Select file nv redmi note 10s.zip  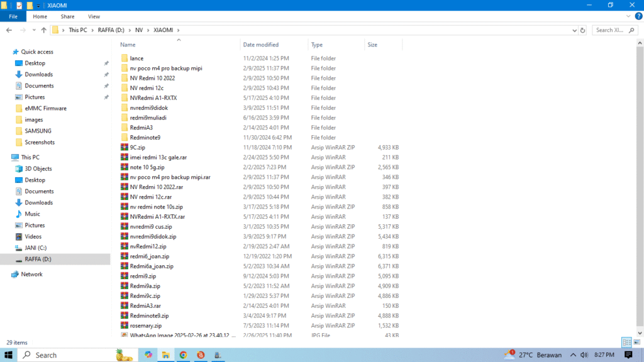coord(156,207)
